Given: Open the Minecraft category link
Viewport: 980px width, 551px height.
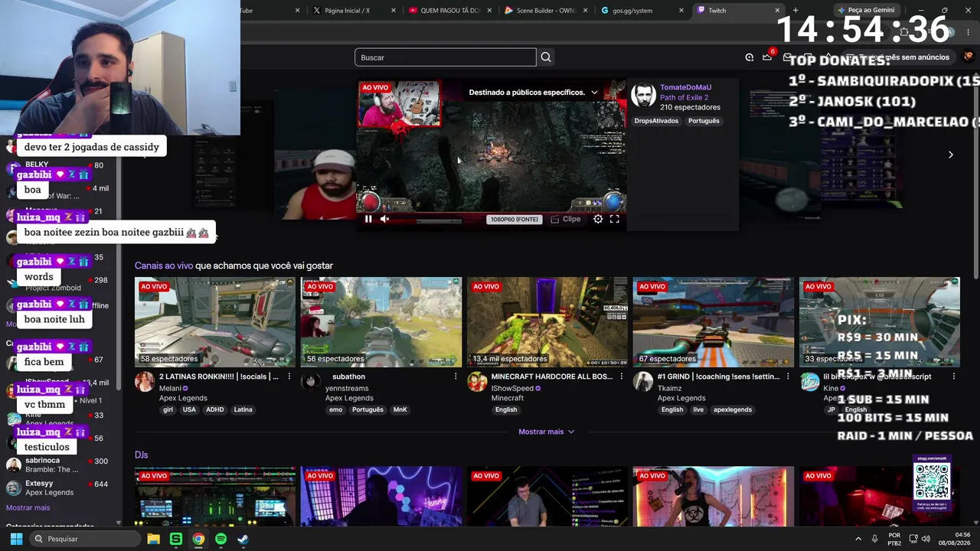Looking at the screenshot, I should pos(508,398).
